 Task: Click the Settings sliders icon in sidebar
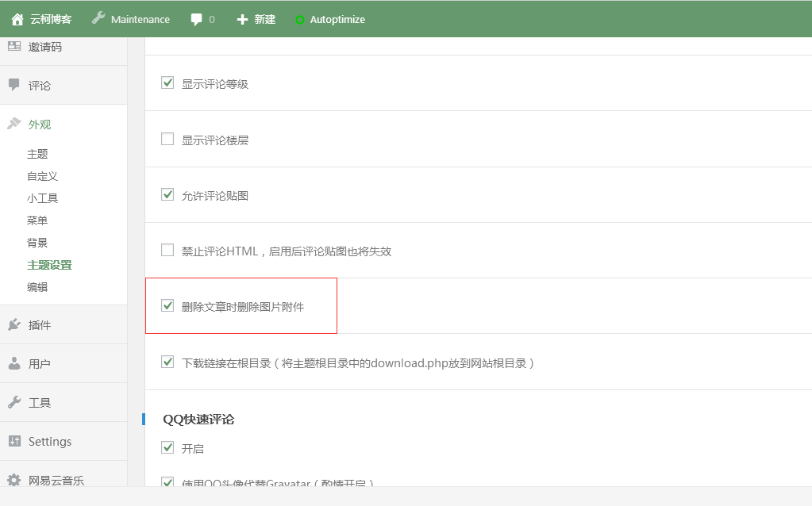[x=14, y=441]
